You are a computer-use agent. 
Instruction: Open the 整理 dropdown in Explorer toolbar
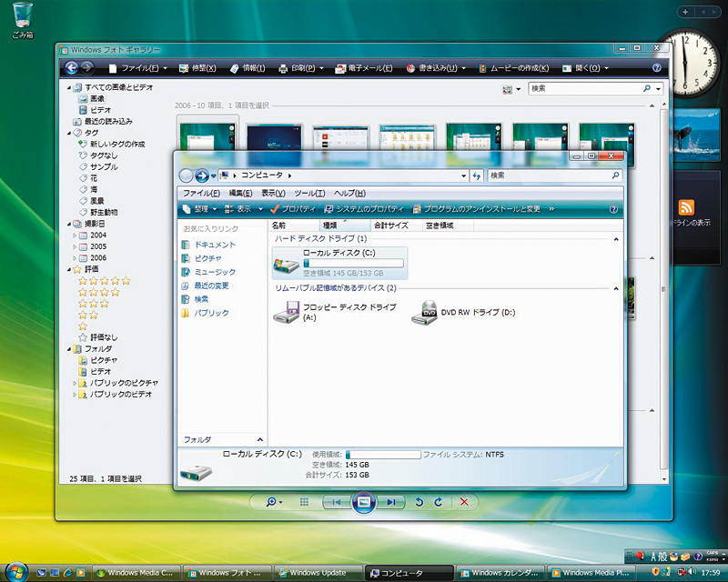tap(199, 208)
